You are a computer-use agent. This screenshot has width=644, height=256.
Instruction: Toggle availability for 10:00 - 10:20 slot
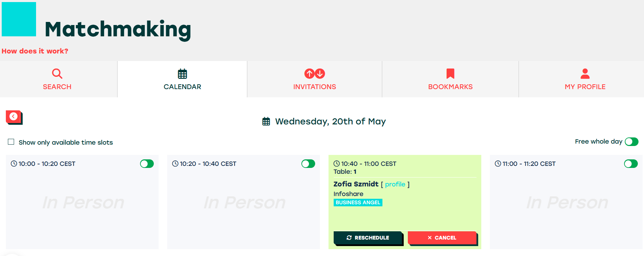[x=147, y=164]
